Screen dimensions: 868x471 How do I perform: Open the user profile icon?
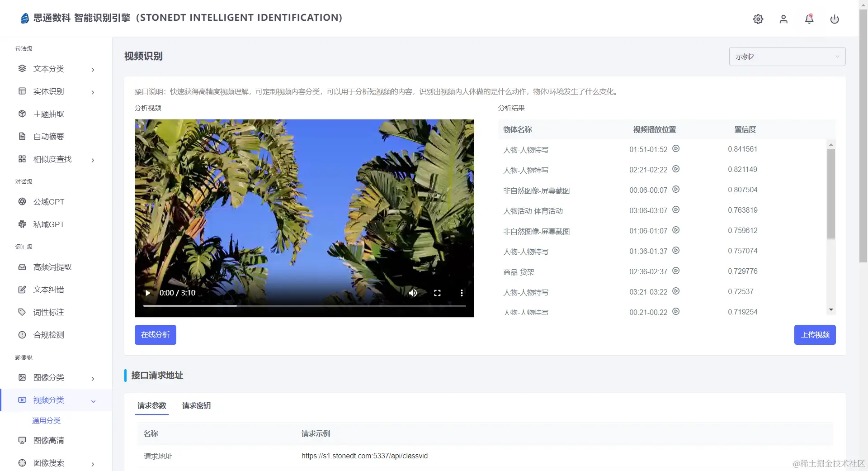tap(783, 19)
